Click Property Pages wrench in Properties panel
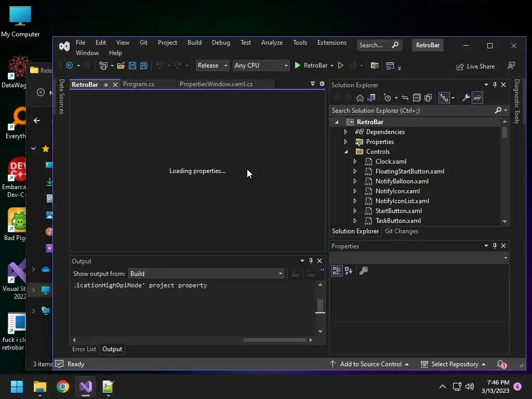 point(364,270)
